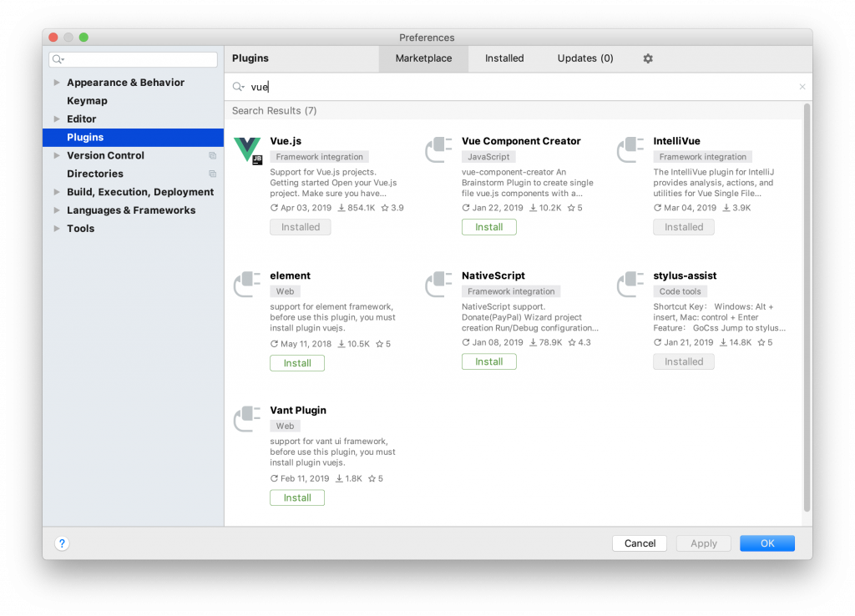Switch to the Marketplace tab
The height and width of the screenshot is (616, 855).
click(423, 58)
